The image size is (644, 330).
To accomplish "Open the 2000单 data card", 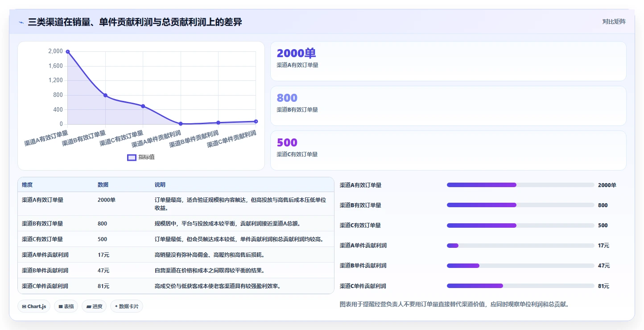I will coord(448,61).
